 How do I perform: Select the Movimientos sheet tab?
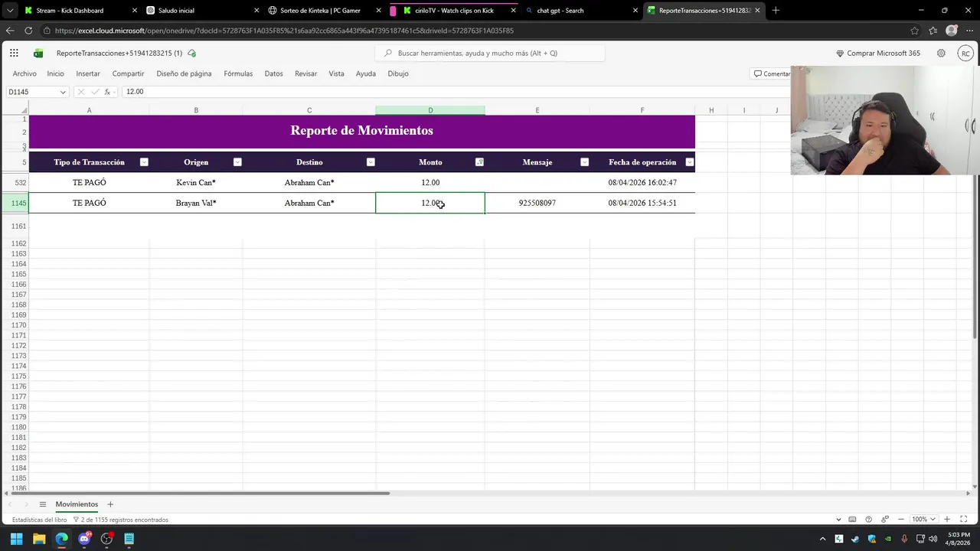pos(77,504)
